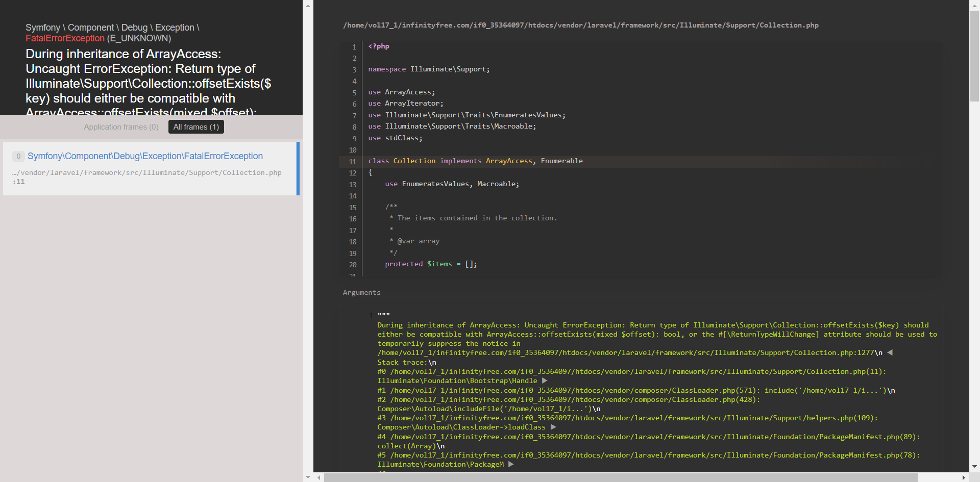Expand the arrow after Illuminate\Foundation\PackageM
980x482 pixels.
pos(511,464)
